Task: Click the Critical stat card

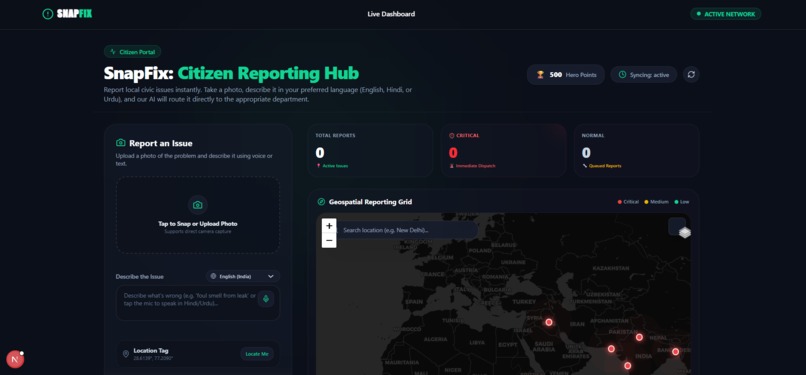Action: (504, 151)
